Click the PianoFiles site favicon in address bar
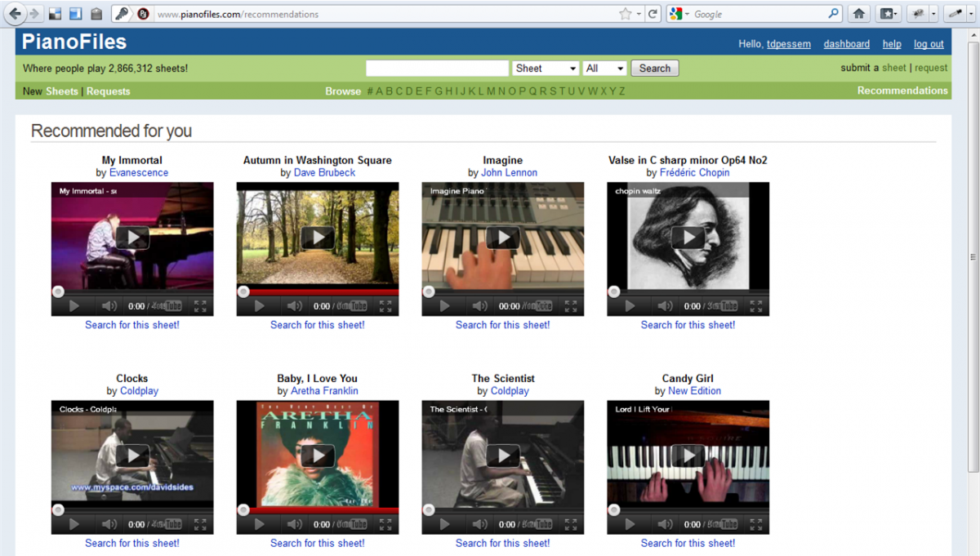Screen dimensions: 980x556 (143, 14)
